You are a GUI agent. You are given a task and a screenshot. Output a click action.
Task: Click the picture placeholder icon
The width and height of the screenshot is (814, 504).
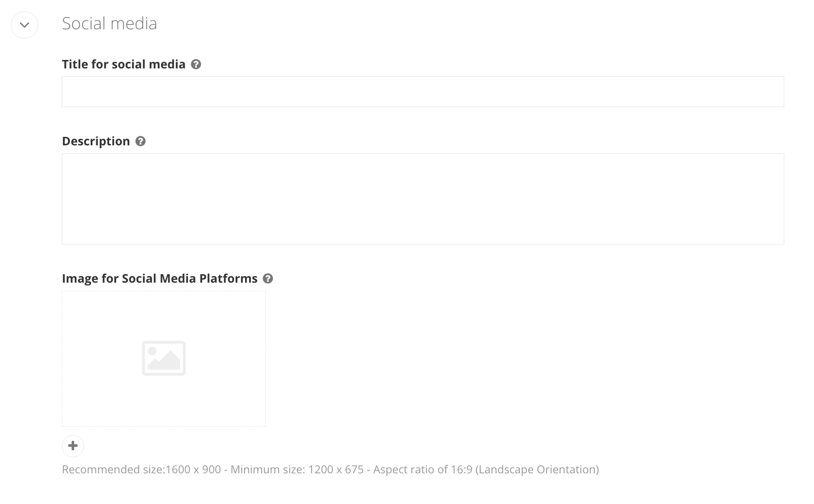[x=164, y=358]
